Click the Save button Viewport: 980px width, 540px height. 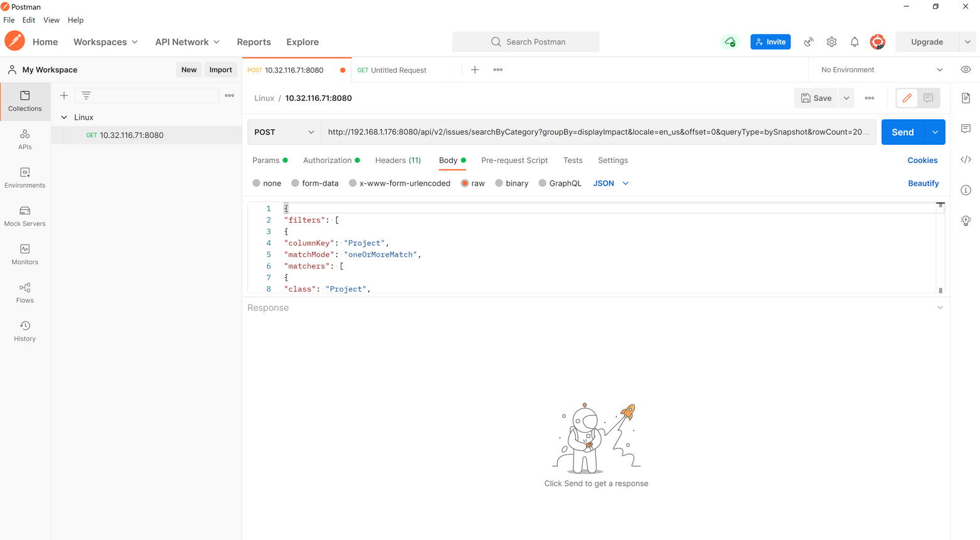click(816, 98)
